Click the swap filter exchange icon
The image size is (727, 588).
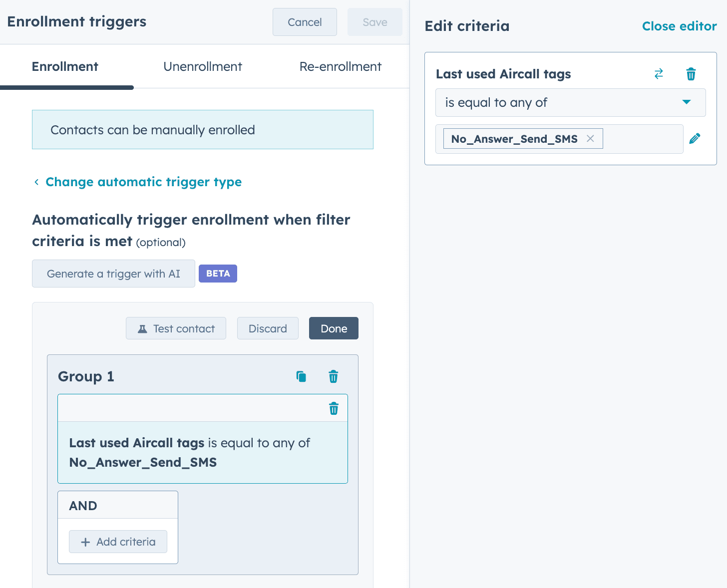pos(659,74)
